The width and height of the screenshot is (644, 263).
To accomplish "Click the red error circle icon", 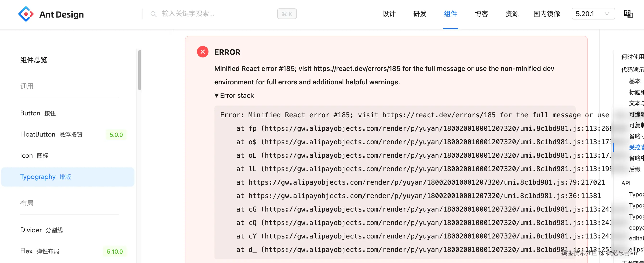I will tap(202, 52).
